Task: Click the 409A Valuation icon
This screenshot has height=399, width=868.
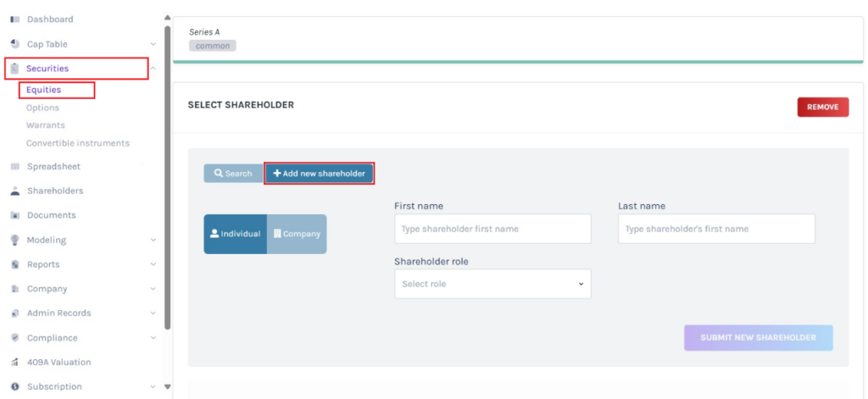Action: click(x=14, y=363)
